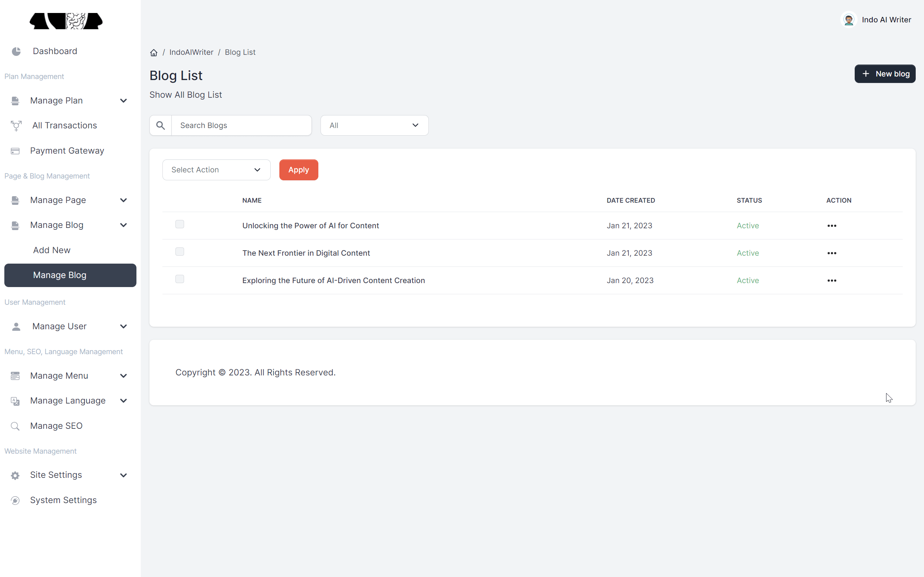Click the Site Settings gear icon

coord(15,475)
